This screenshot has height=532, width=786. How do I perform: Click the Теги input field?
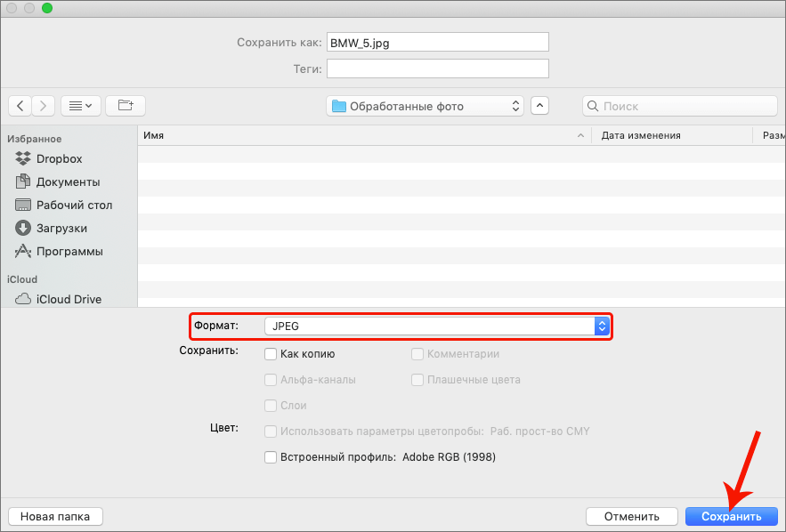tap(437, 69)
